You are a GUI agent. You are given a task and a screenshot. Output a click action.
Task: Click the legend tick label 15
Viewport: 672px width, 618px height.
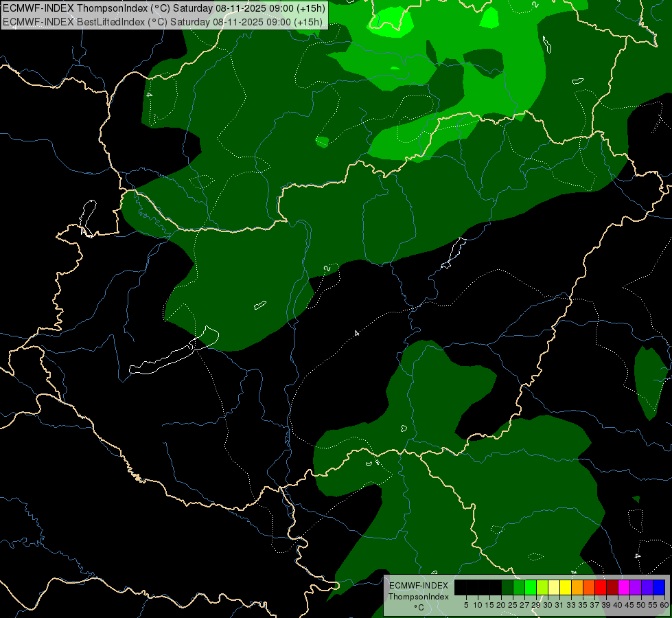point(489,605)
